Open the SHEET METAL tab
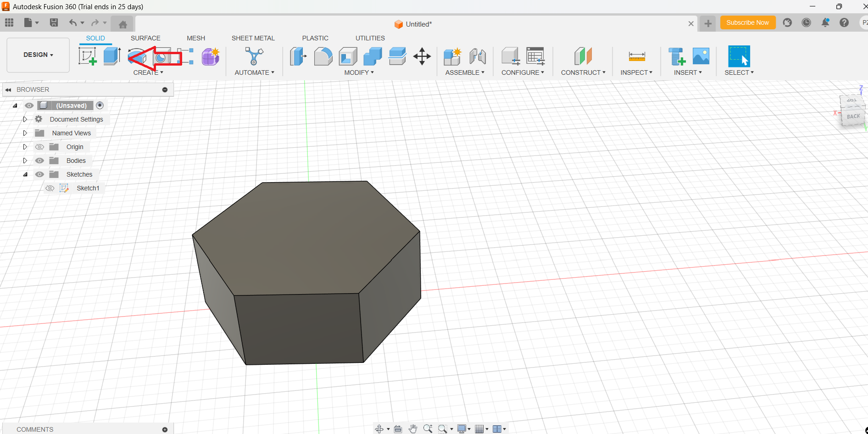This screenshot has height=434, width=868. tap(253, 38)
